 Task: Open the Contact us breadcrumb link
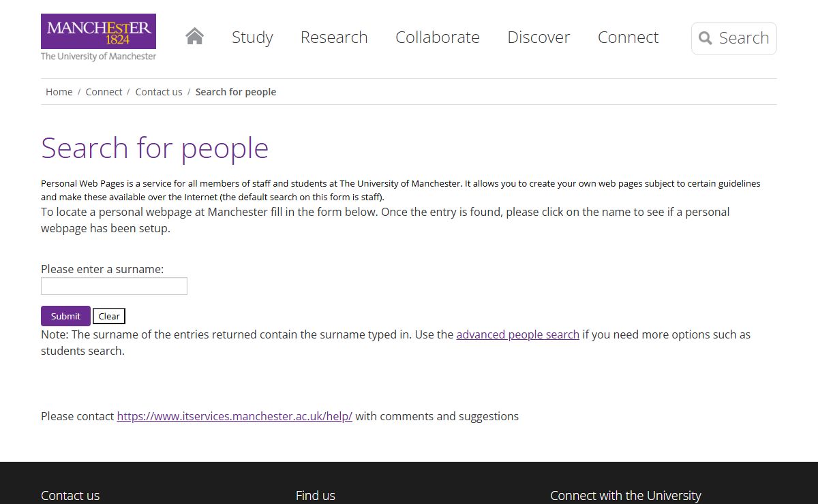[159, 92]
